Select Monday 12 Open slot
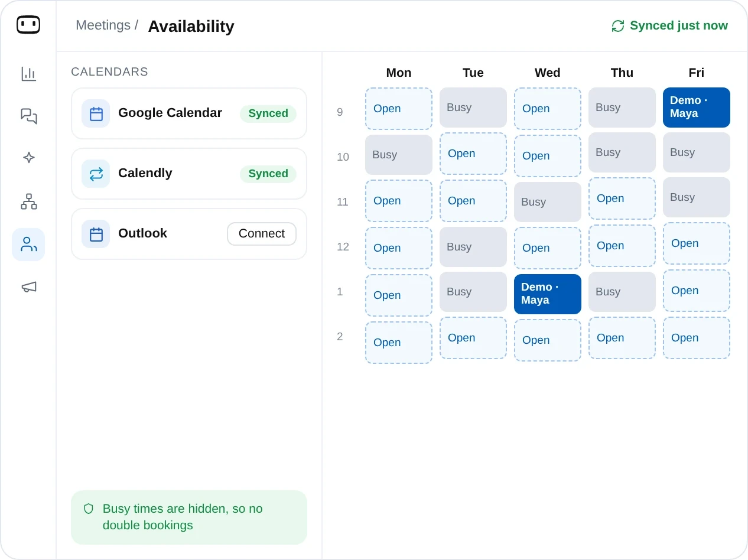748x560 pixels. (399, 248)
